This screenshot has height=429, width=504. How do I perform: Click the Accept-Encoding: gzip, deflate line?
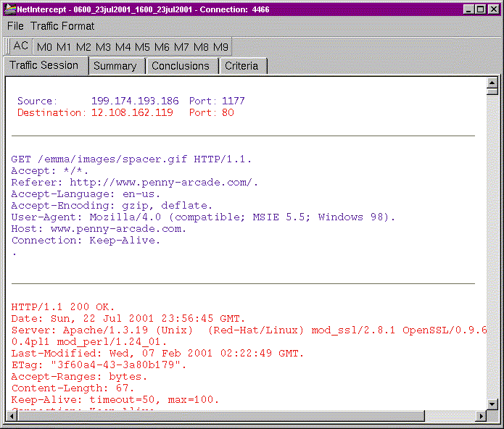pos(112,206)
